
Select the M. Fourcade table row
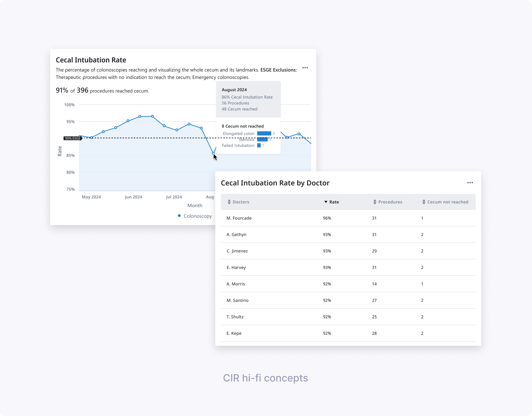(239, 218)
